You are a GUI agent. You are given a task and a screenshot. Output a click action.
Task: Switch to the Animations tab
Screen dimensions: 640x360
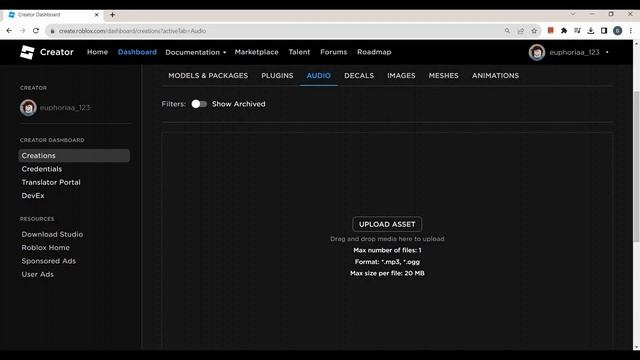(496, 76)
